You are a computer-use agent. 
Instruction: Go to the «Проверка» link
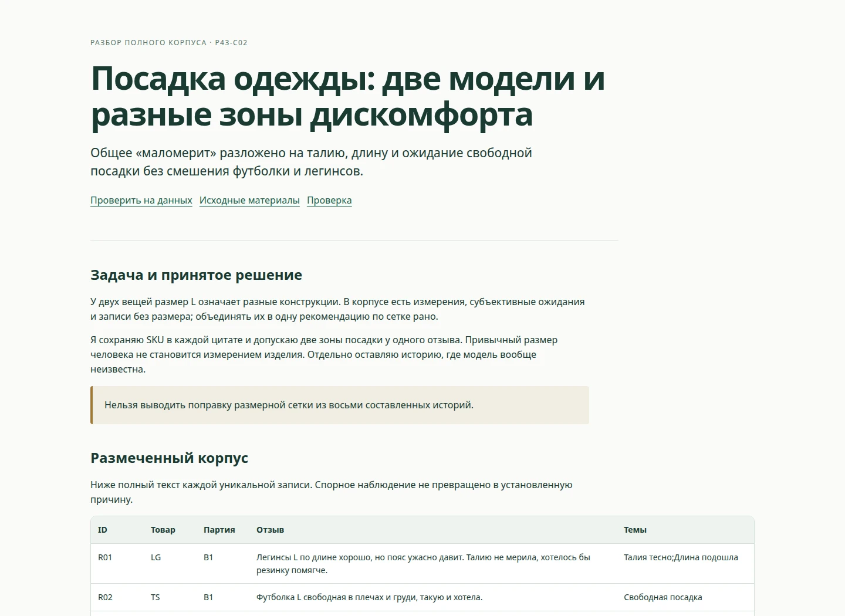(329, 200)
